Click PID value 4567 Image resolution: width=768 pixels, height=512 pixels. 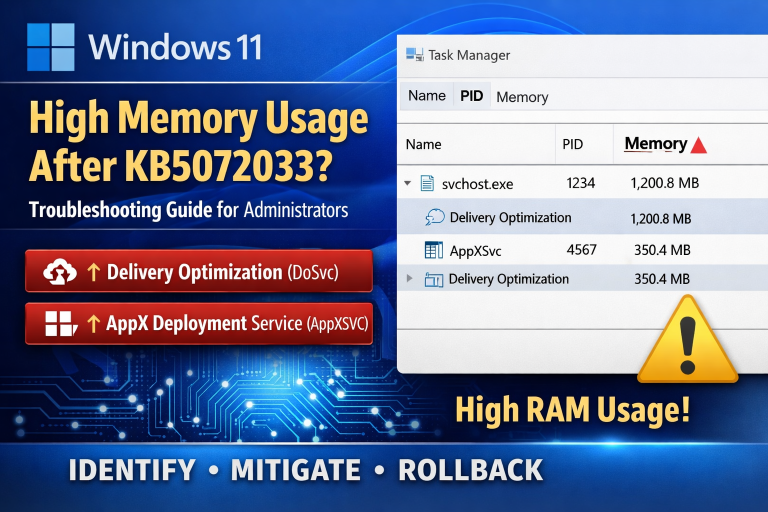coord(581,250)
